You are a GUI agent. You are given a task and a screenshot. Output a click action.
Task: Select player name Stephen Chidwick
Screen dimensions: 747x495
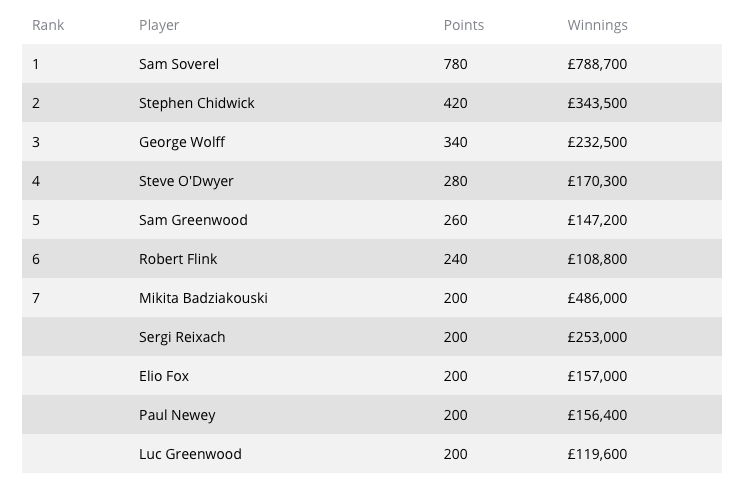(x=196, y=103)
